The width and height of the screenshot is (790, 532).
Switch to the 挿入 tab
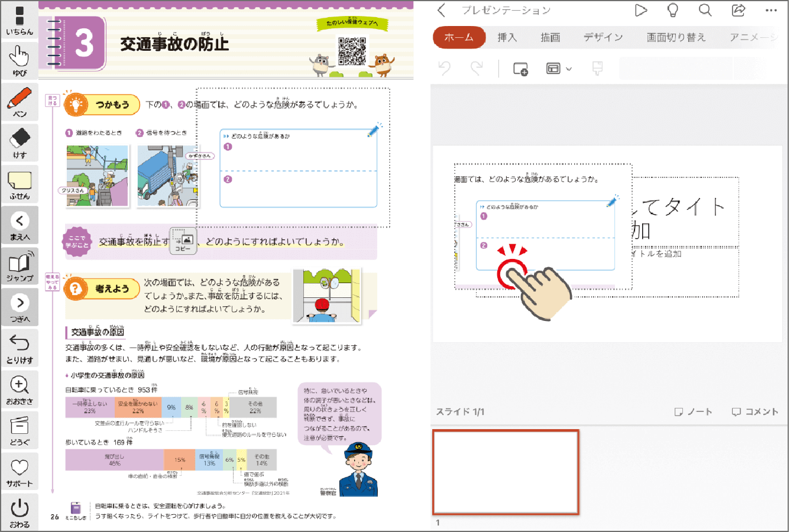(507, 37)
